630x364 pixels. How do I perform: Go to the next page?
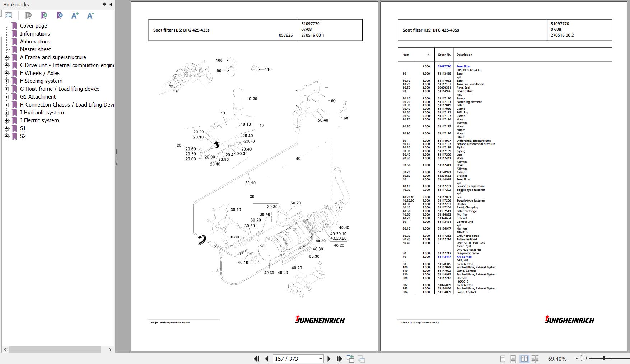coord(329,359)
